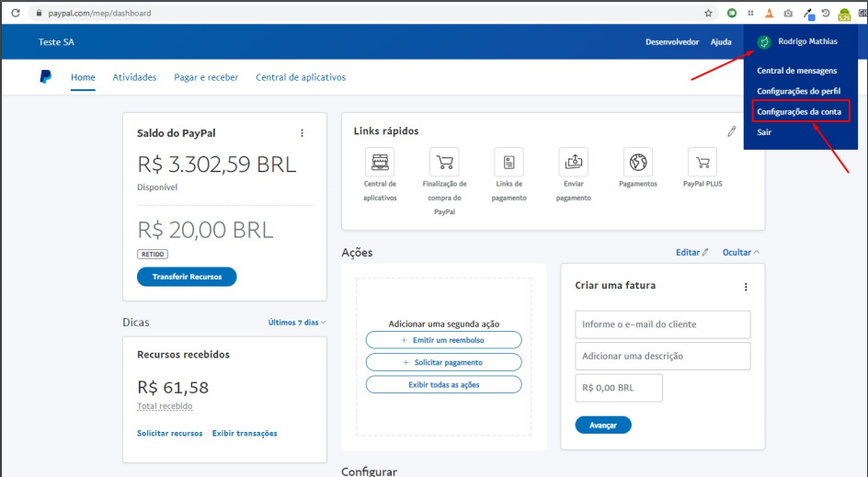Click the Solicitar pagamento button
Image resolution: width=868 pixels, height=477 pixels.
(443, 362)
